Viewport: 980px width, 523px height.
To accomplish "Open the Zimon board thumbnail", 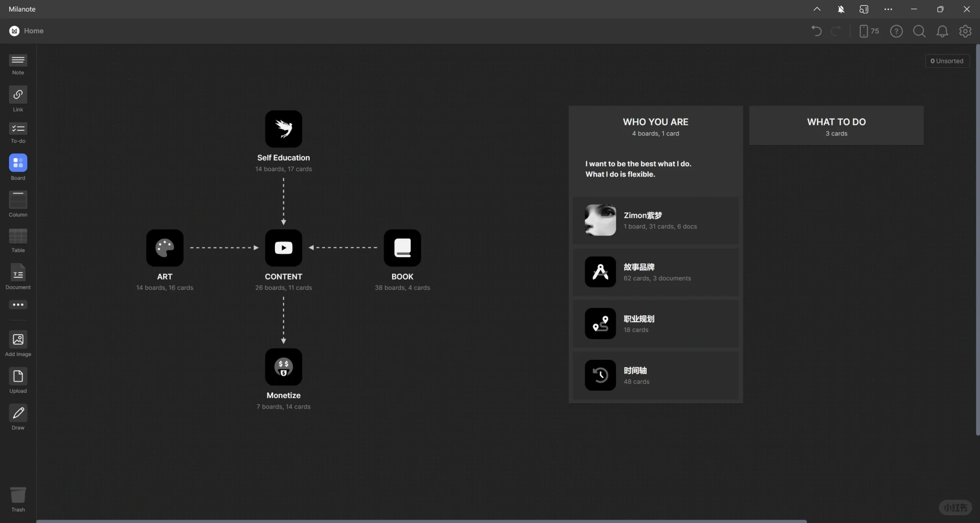I will (x=600, y=220).
